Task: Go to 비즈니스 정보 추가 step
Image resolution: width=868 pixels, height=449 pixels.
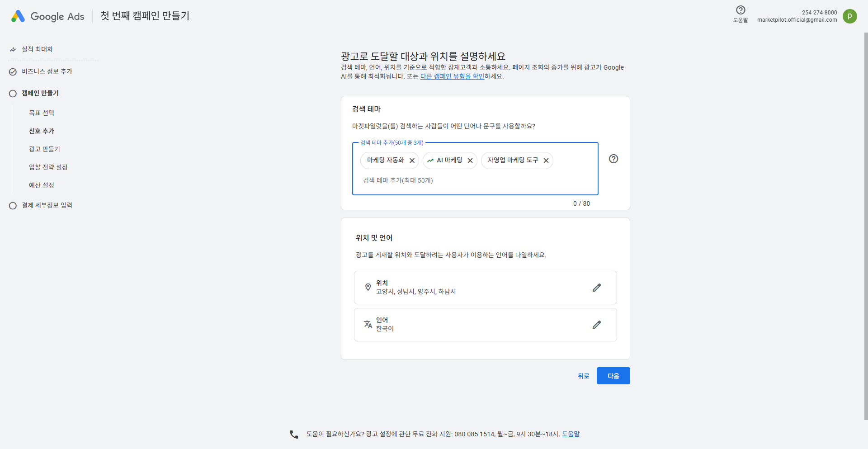Action: [47, 71]
